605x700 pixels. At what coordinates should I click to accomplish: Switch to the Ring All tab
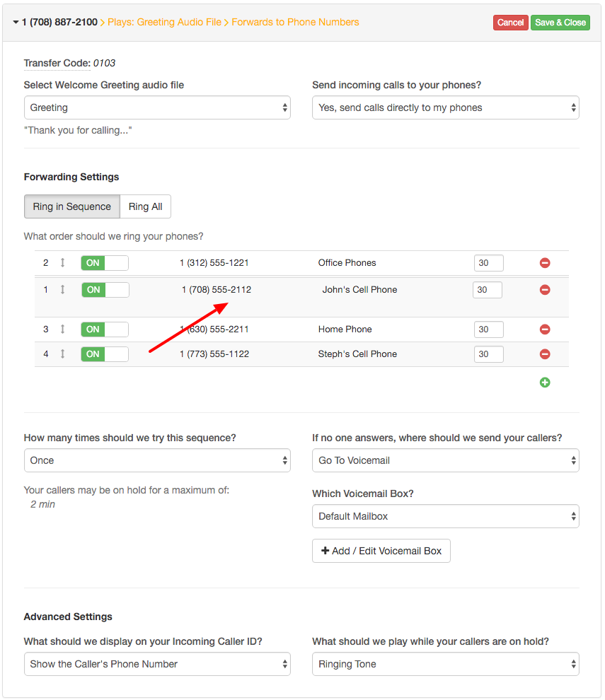point(145,206)
